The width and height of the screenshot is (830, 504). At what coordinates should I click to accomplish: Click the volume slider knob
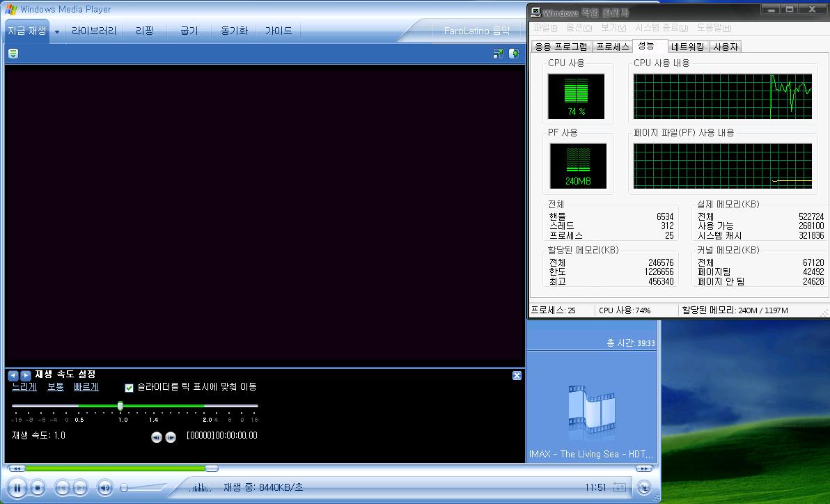pos(124,487)
